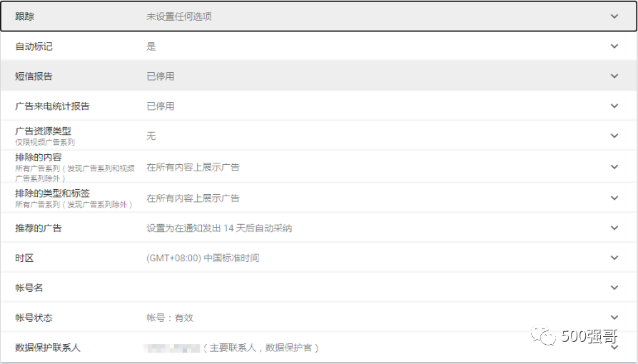The height and width of the screenshot is (364, 638).
Task: Expand the 排除的类型和标签 chevron
Action: [614, 198]
